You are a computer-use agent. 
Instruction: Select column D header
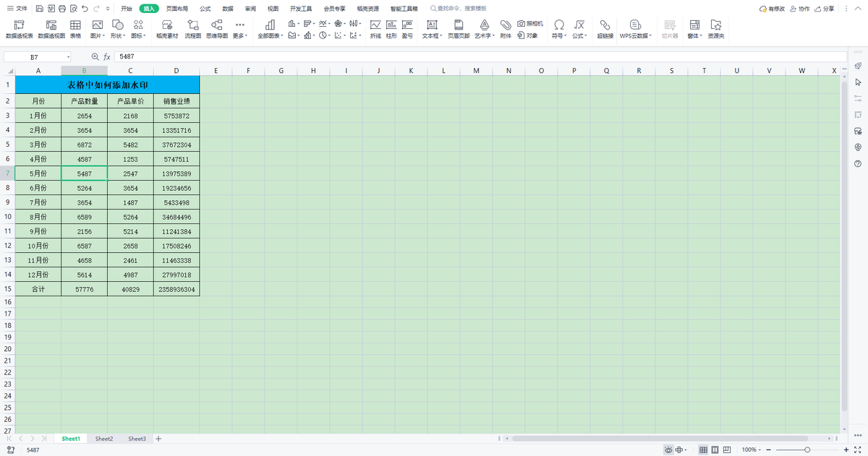click(x=176, y=70)
